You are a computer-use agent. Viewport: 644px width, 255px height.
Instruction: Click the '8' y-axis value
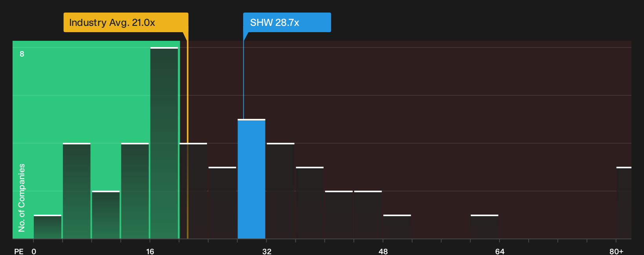coord(22,54)
